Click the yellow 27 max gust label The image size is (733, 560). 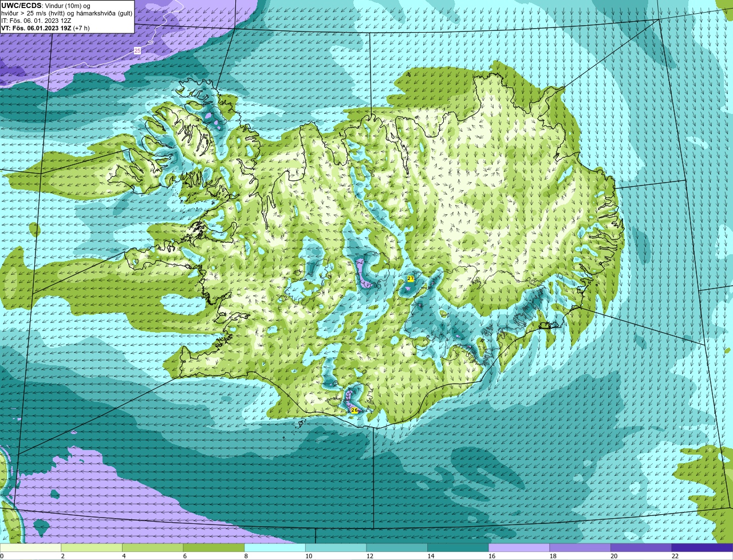pos(411,278)
